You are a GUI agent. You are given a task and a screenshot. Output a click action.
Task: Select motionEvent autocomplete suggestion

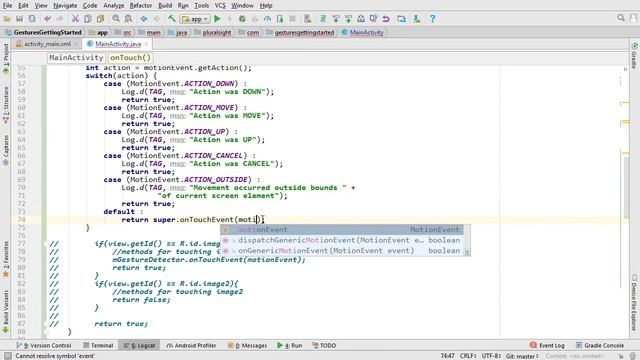[342, 229]
